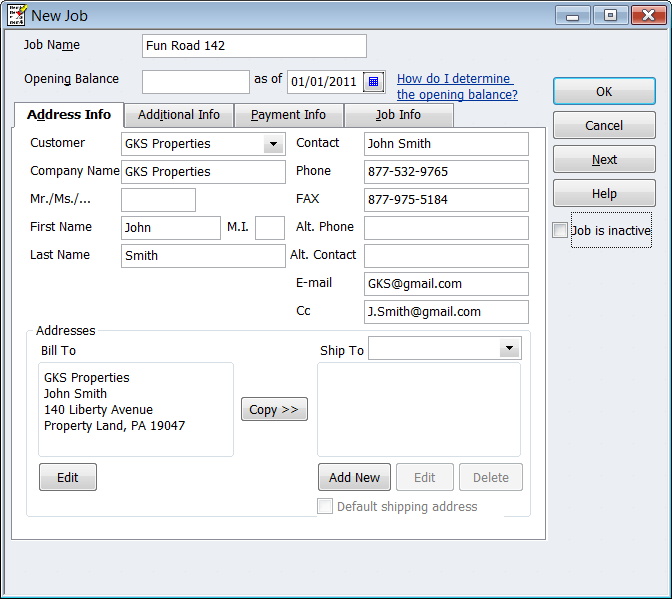
Task: Focus the Opening Balance input field
Action: click(195, 81)
